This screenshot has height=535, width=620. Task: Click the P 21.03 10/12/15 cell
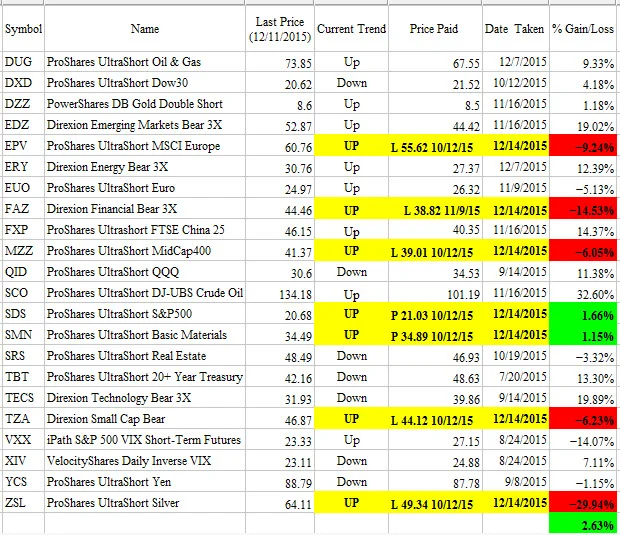[435, 314]
